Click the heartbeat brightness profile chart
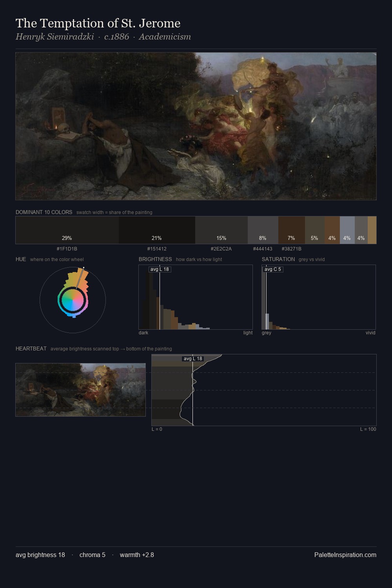Image resolution: width=392 pixels, height=588 pixels. point(264,390)
